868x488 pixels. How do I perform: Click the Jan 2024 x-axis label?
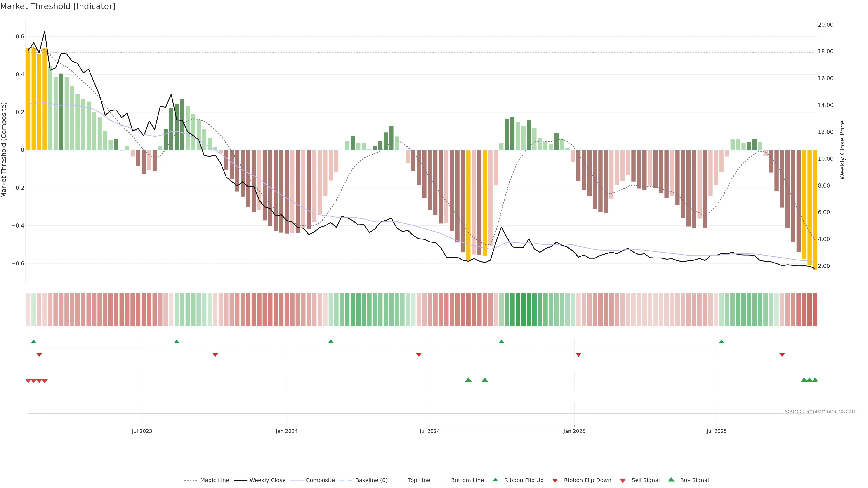click(x=286, y=431)
